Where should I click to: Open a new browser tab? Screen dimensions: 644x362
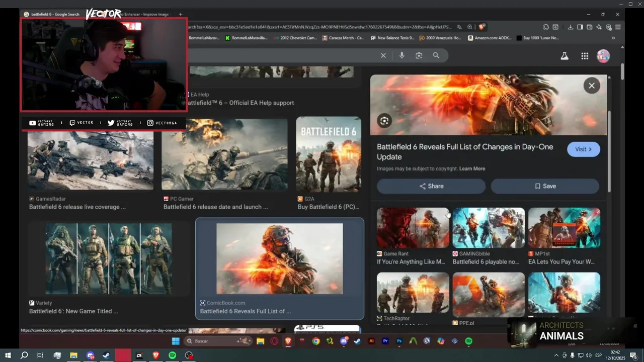pos(181,14)
